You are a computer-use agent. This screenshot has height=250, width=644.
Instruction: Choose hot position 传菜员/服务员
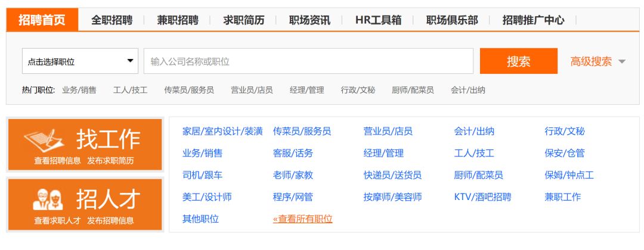coord(189,90)
